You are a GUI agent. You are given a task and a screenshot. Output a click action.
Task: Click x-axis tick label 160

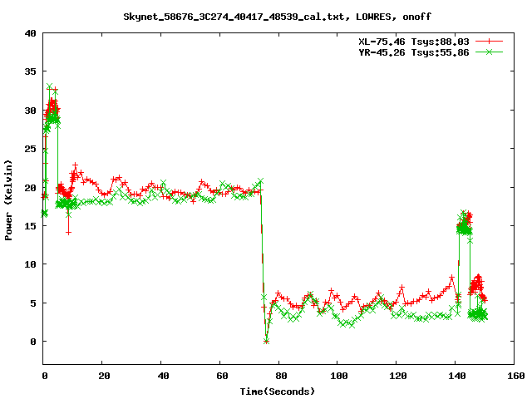point(516,376)
